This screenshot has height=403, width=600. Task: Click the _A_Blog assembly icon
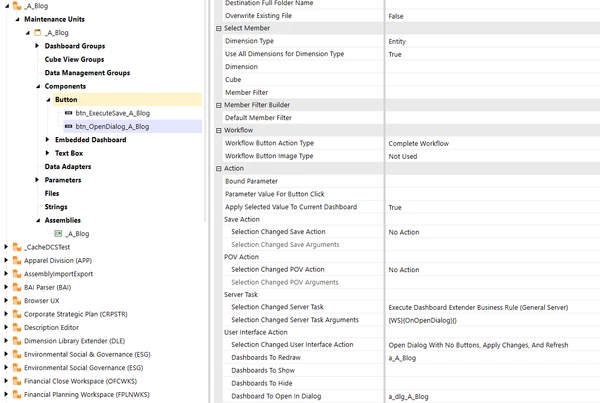(58, 233)
